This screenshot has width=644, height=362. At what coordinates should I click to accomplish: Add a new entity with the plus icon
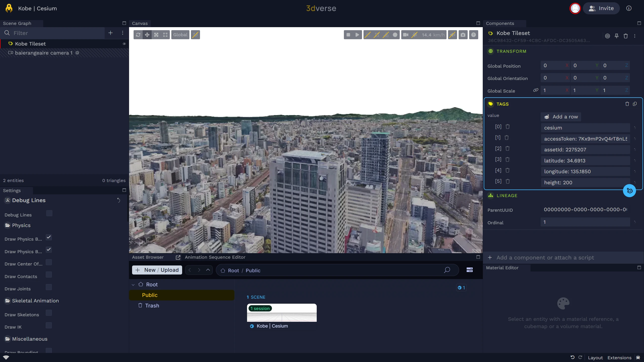click(x=110, y=33)
